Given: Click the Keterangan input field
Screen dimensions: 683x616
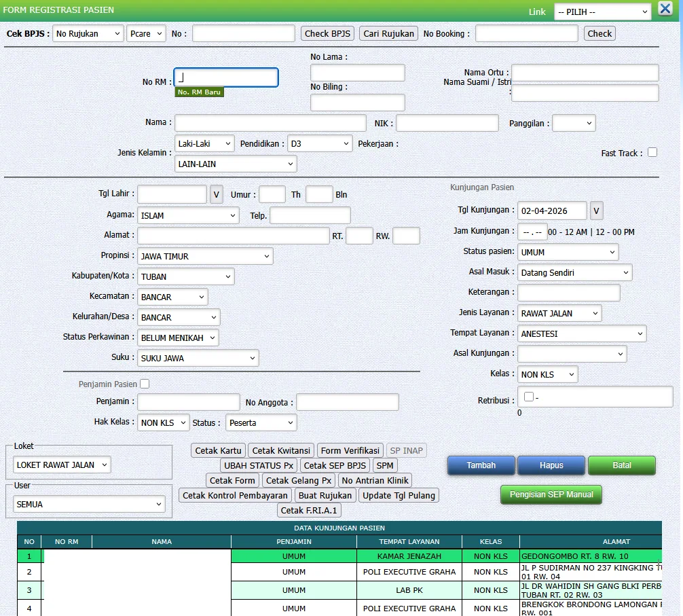Looking at the screenshot, I should (568, 293).
